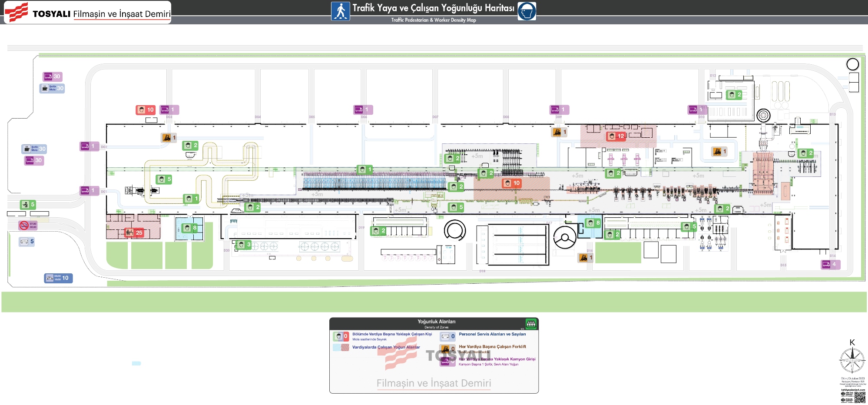Click the blue helmet icon in the header
This screenshot has width=868, height=405.
(527, 11)
